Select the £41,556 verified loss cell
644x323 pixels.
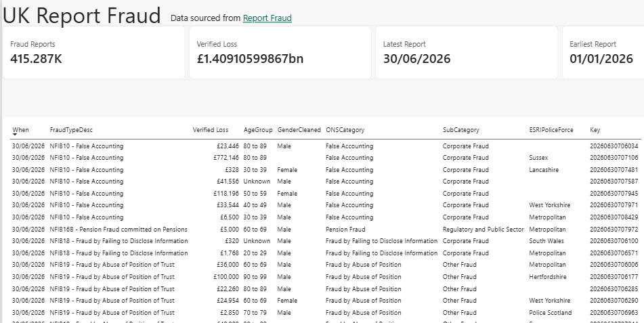tap(227, 181)
